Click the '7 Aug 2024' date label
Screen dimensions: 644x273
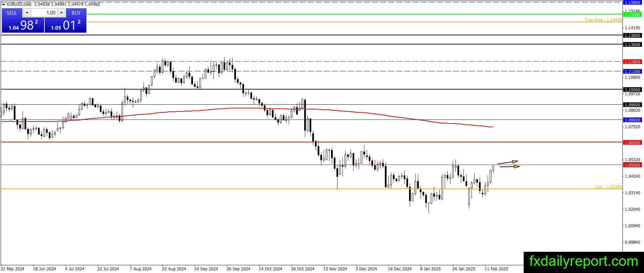point(140,269)
